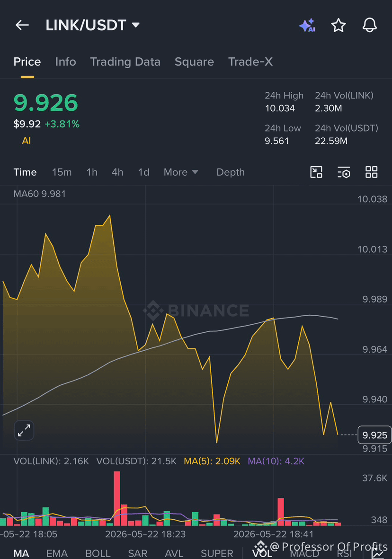Select the 4h chart interval
The image size is (392, 559).
coord(117,172)
